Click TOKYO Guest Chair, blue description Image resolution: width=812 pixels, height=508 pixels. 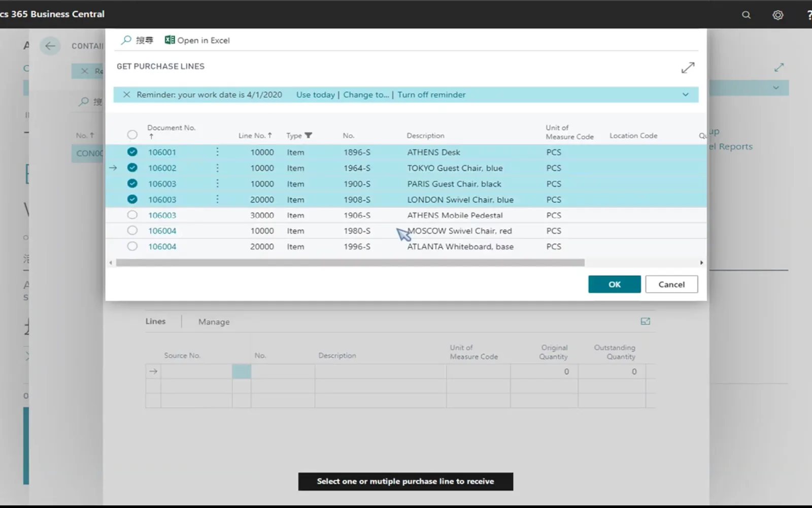tap(455, 168)
